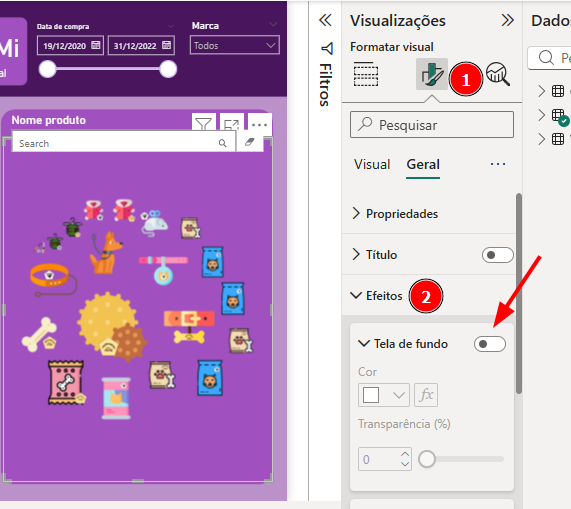Click the third table icon in Dados pane
This screenshot has width=571, height=509.
558,139
